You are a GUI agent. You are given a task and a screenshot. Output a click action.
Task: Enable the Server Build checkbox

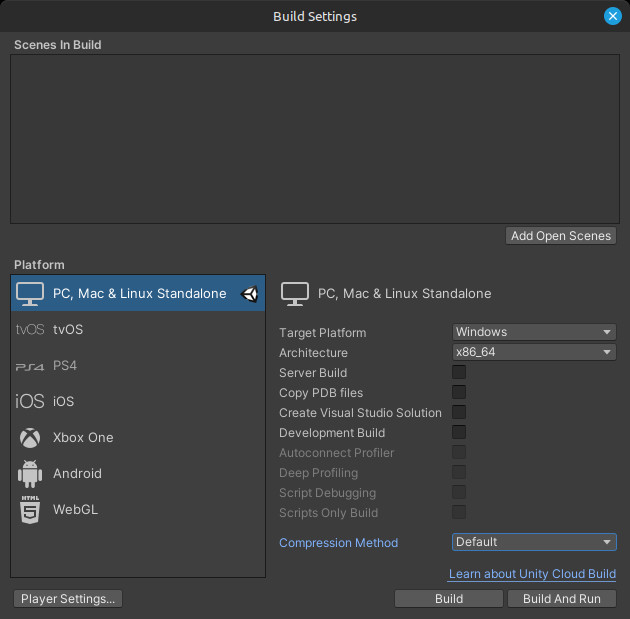point(459,373)
